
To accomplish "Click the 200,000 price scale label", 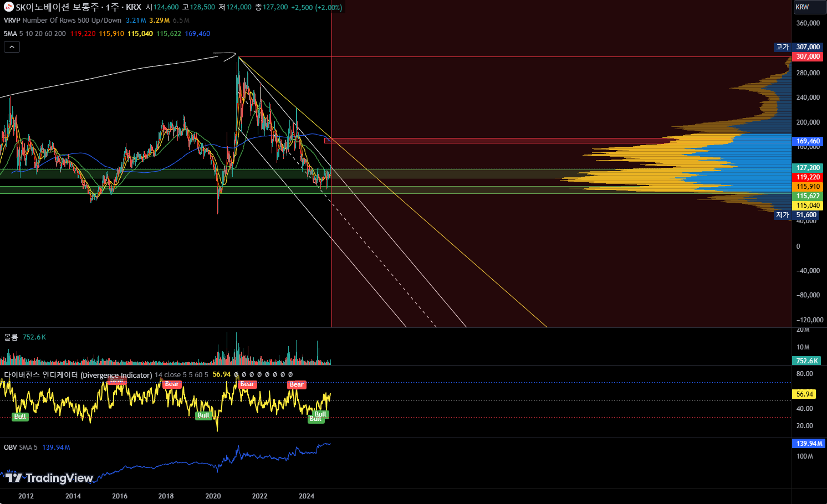I will pos(808,122).
